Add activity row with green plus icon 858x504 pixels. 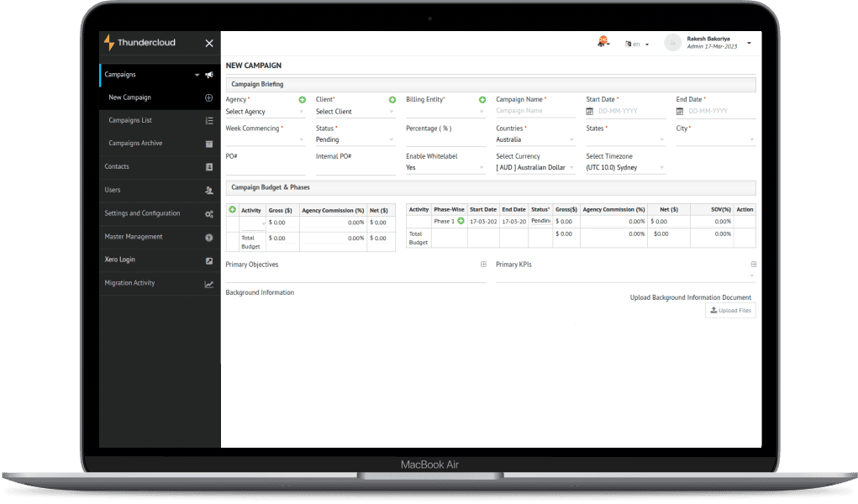(232, 209)
